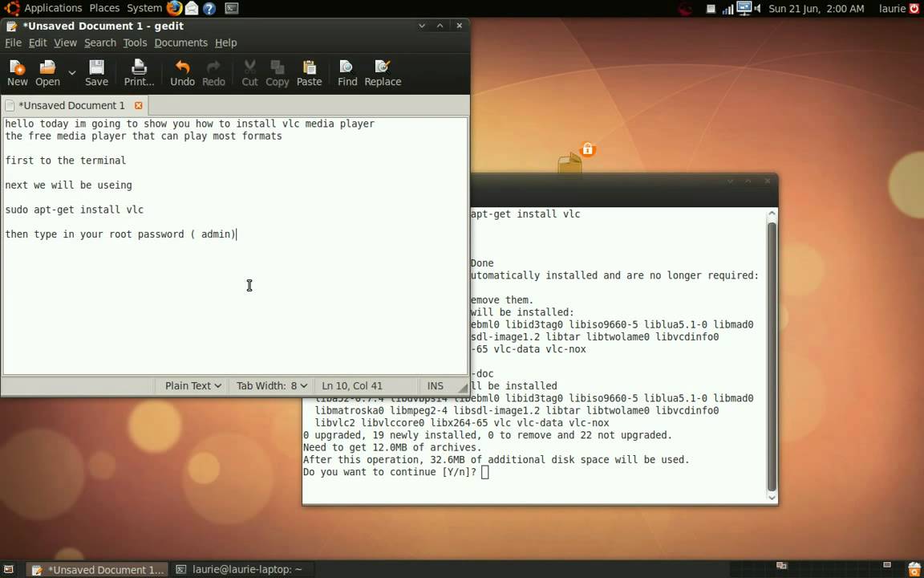
Task: Click the terminal scrollbar up arrow
Action: 772,214
